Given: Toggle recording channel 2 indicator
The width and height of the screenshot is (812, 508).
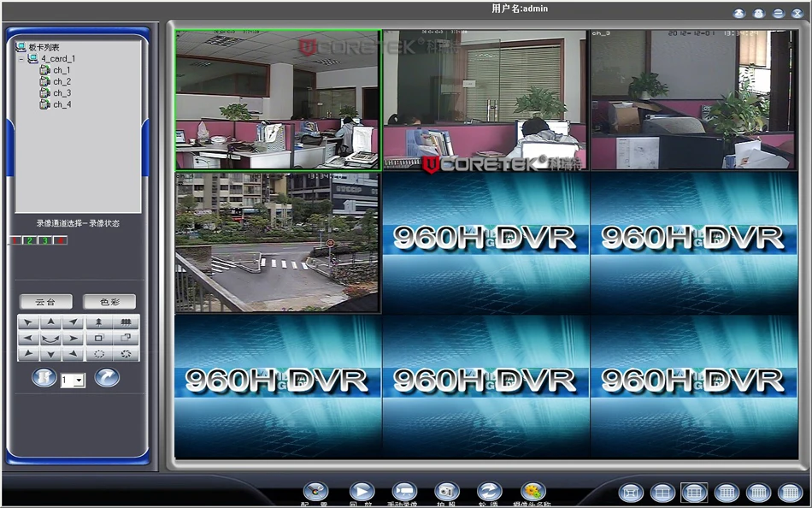Looking at the screenshot, I should (x=31, y=240).
